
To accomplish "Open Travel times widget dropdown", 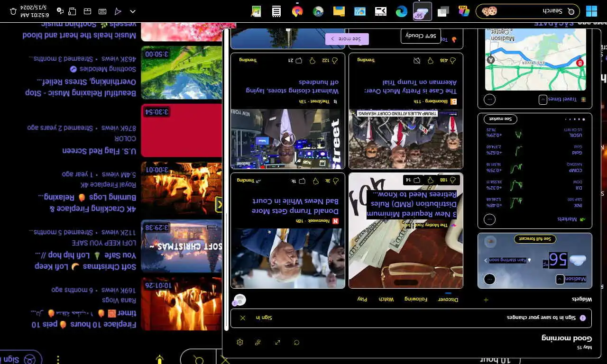I will click(543, 100).
